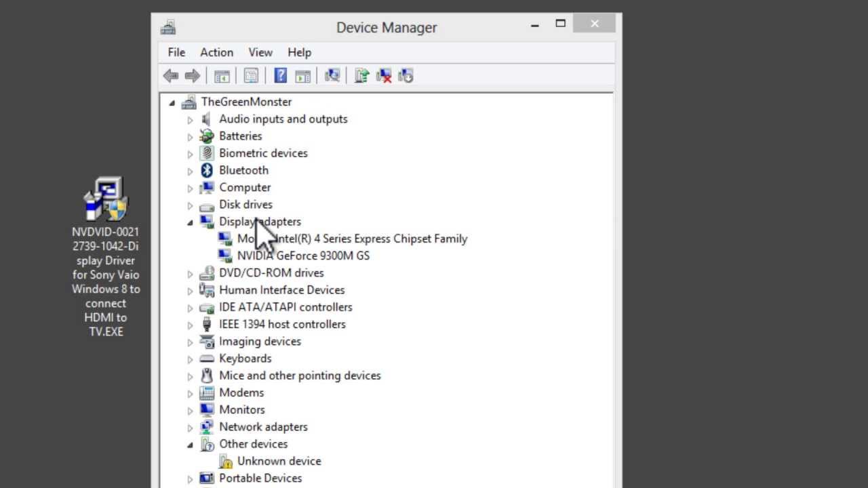This screenshot has width=868, height=488.
Task: Select the DVD/CD-ROM drives label
Action: tap(271, 273)
